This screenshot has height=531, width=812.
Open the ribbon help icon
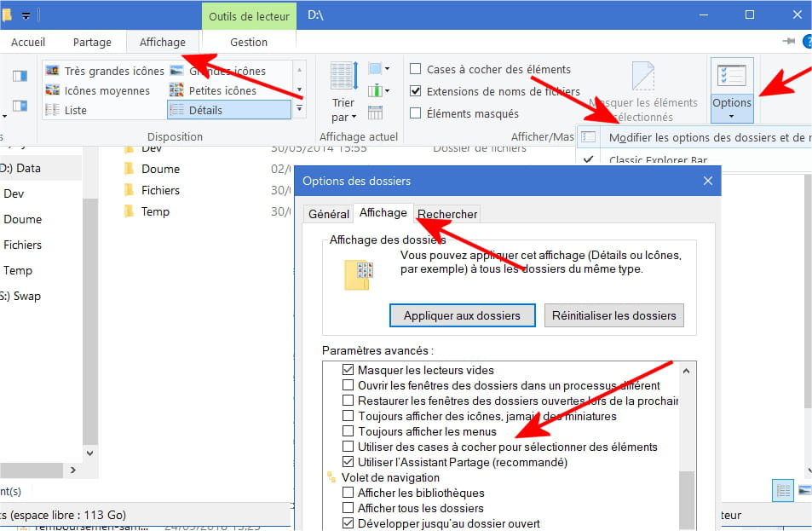pyautogui.click(x=807, y=42)
